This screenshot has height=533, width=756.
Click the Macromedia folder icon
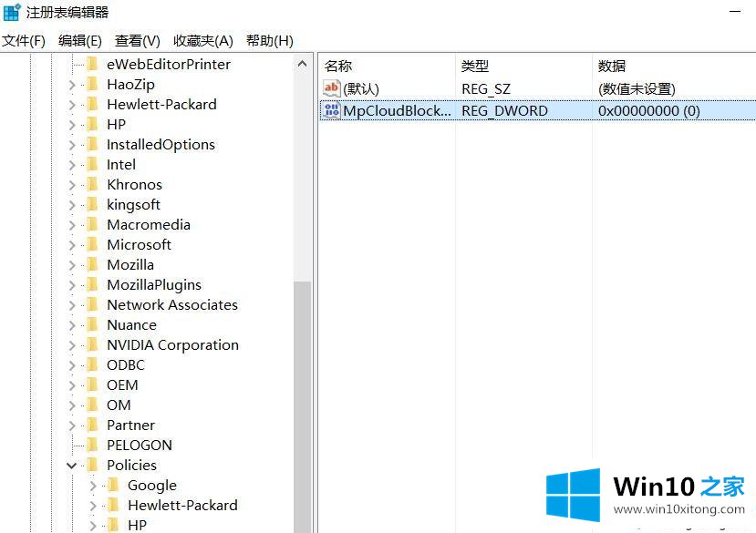point(93,224)
